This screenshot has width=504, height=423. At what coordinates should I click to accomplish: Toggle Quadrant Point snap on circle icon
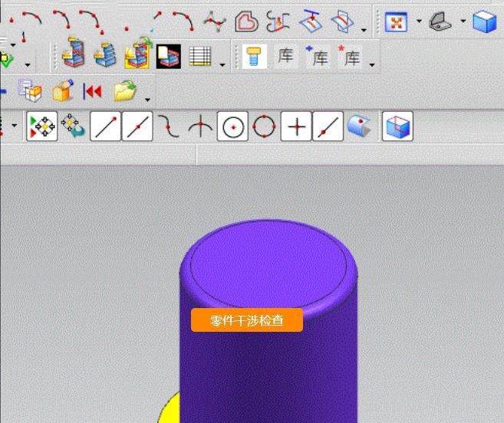264,126
